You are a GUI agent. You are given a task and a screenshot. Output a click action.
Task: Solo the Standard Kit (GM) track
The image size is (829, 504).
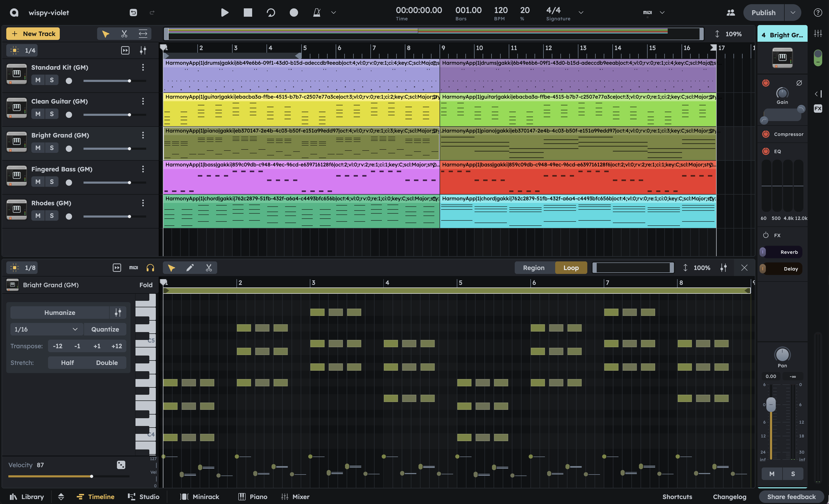click(52, 80)
